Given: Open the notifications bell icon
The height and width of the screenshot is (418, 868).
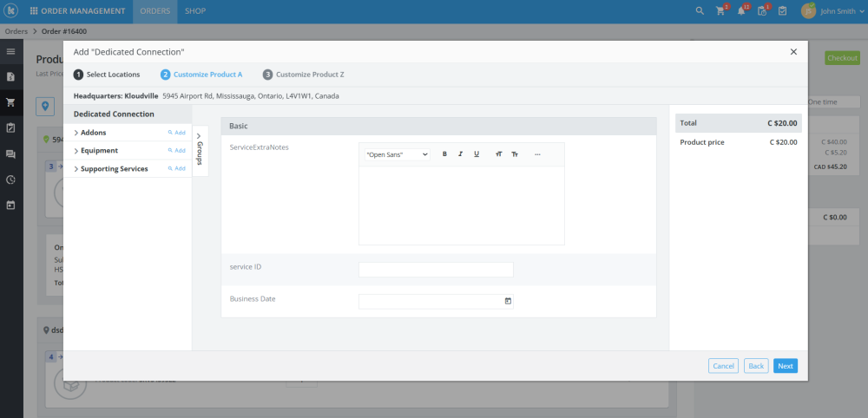Looking at the screenshot, I should [742, 11].
